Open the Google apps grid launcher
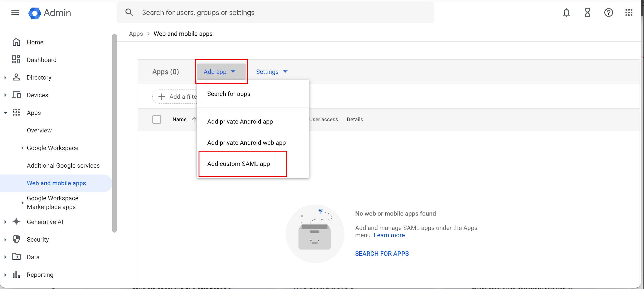The image size is (644, 289). click(628, 13)
